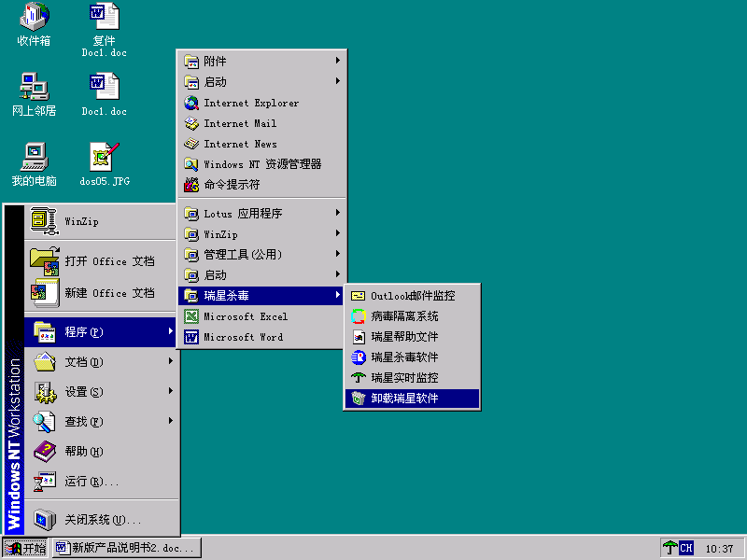Open the 运行(R)... Run dialog entry
The height and width of the screenshot is (560, 747).
pos(102,482)
